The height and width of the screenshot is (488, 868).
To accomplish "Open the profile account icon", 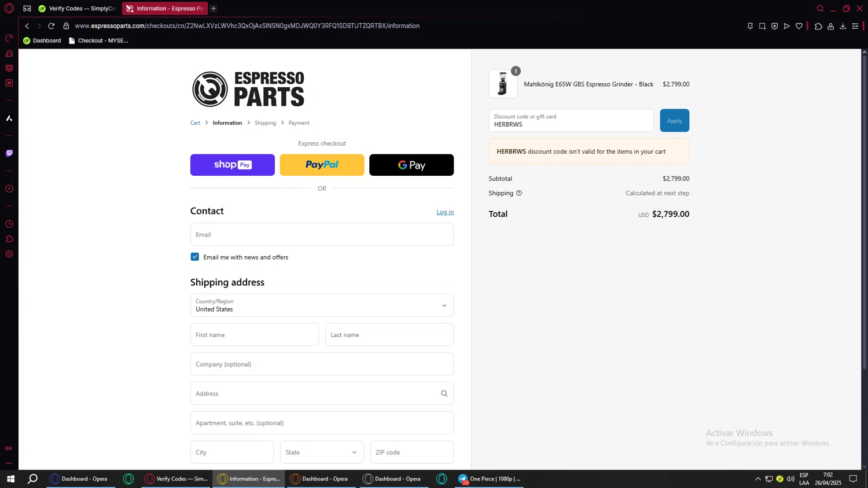I will click(830, 26).
